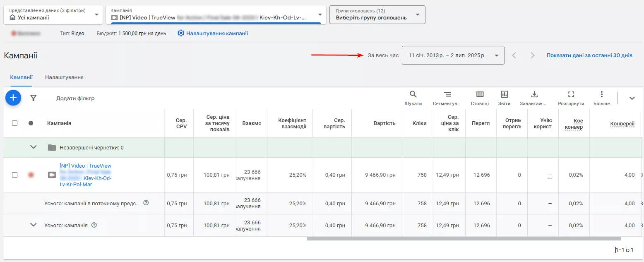The height and width of the screenshot is (262, 644).
Task: Click the Додати фільтр field
Action: [75, 98]
